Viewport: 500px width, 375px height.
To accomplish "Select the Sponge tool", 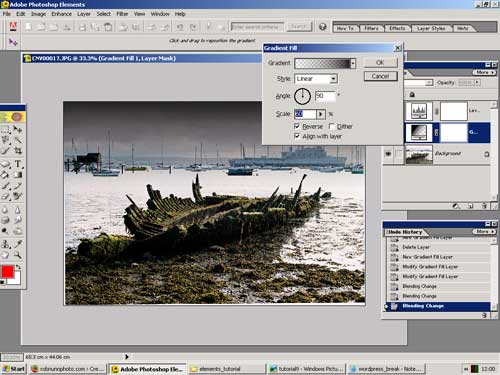I will [x=5, y=220].
